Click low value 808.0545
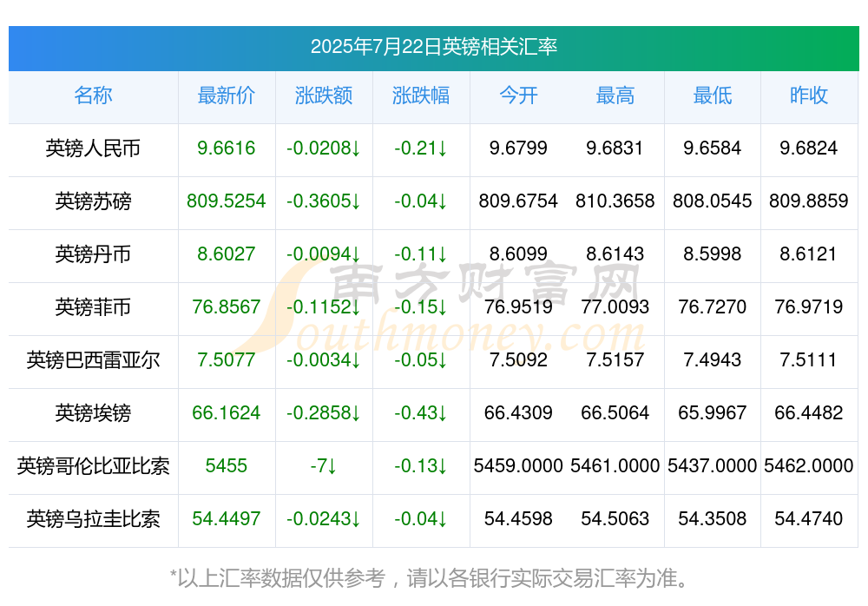Screen dimensions: 868x606 713,201
